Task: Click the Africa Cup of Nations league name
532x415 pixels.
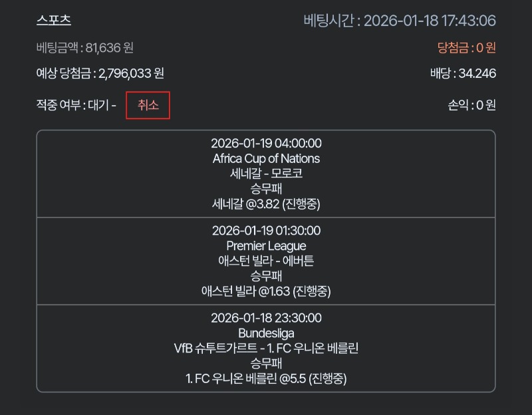Action: tap(266, 158)
